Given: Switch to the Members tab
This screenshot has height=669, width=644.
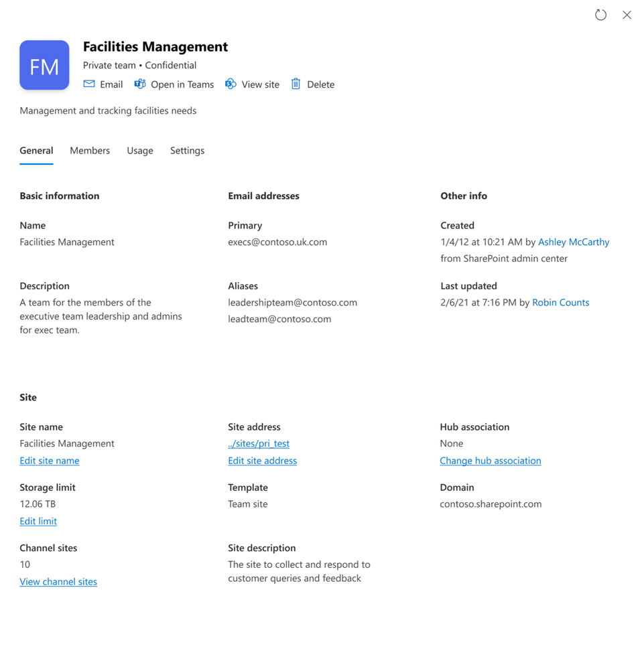Looking at the screenshot, I should 90,151.
